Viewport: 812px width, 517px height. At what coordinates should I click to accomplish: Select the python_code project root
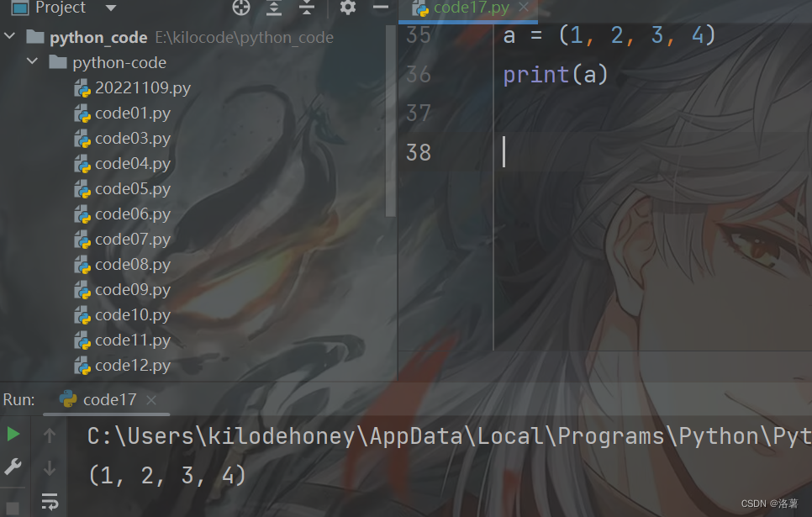pyautogui.click(x=98, y=37)
